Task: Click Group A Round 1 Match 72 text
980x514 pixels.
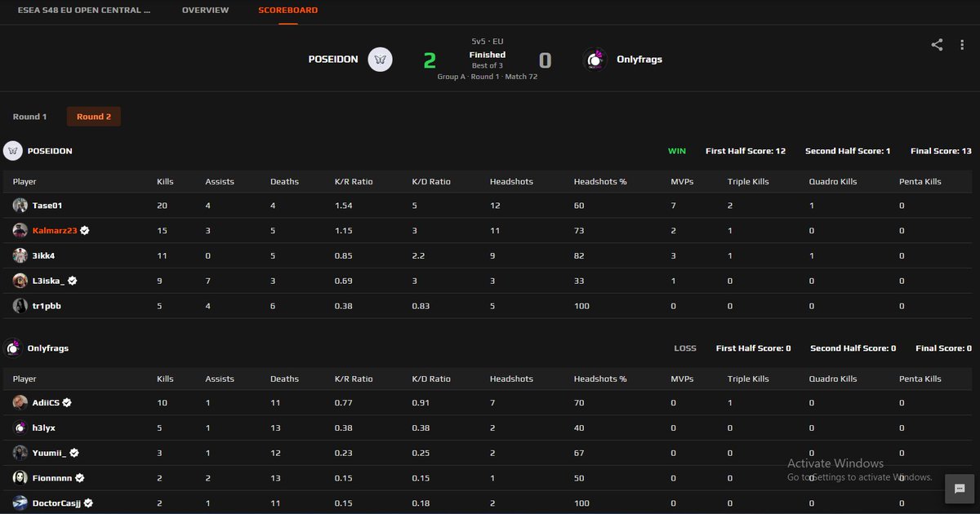Action: point(488,77)
